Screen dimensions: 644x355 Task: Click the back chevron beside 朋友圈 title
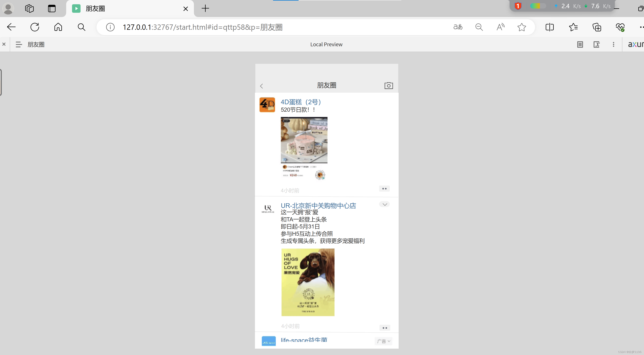tap(262, 86)
